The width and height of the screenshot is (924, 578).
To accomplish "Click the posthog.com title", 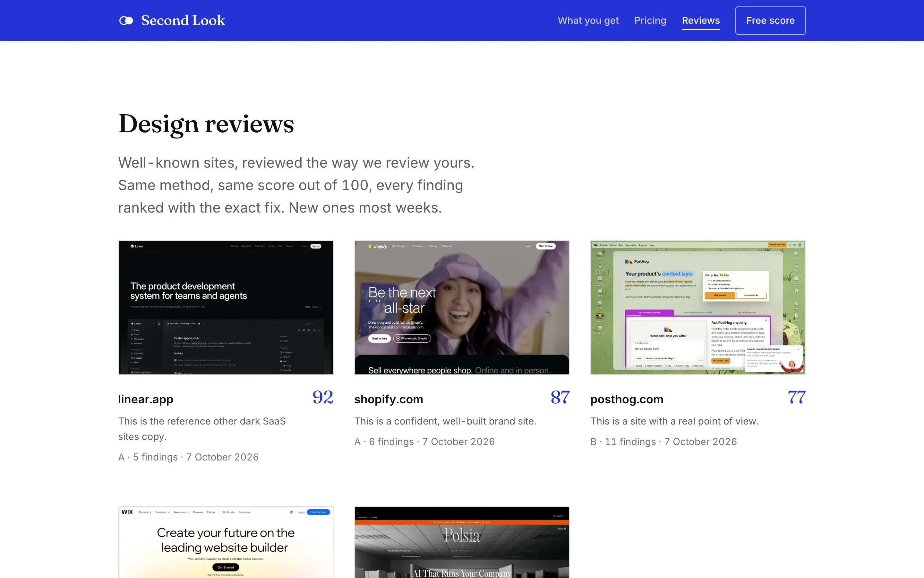I will click(x=627, y=399).
